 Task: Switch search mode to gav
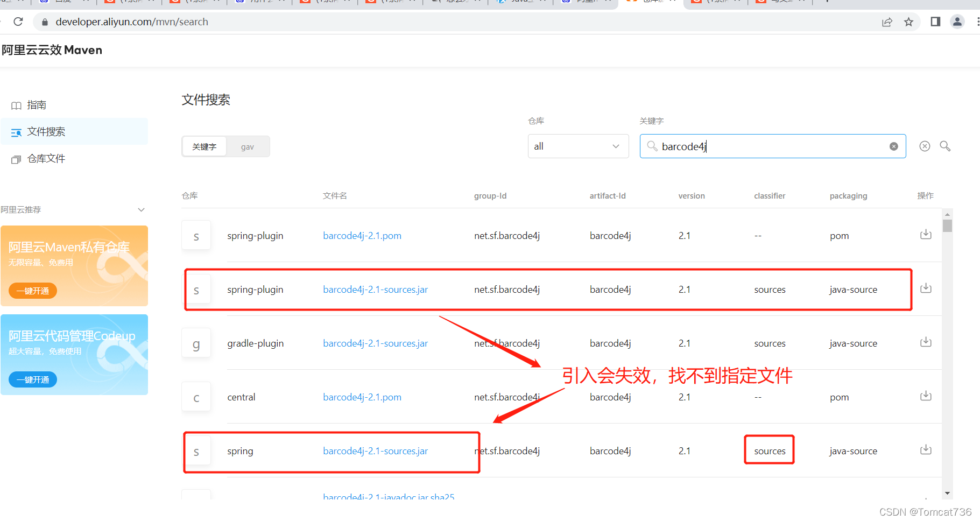(248, 146)
